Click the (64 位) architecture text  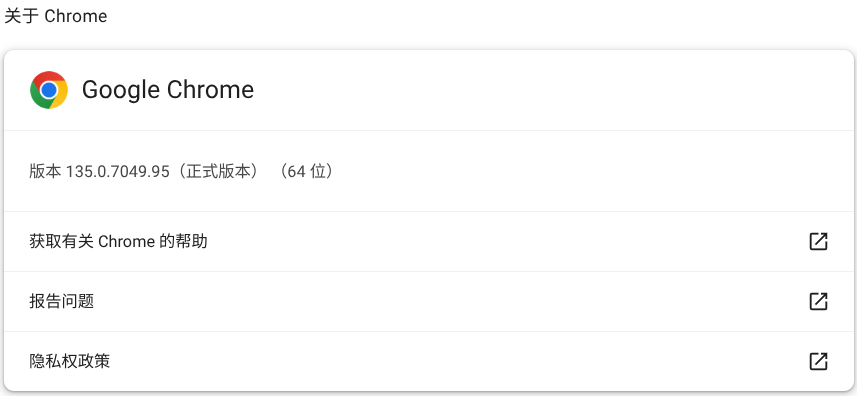click(x=306, y=172)
